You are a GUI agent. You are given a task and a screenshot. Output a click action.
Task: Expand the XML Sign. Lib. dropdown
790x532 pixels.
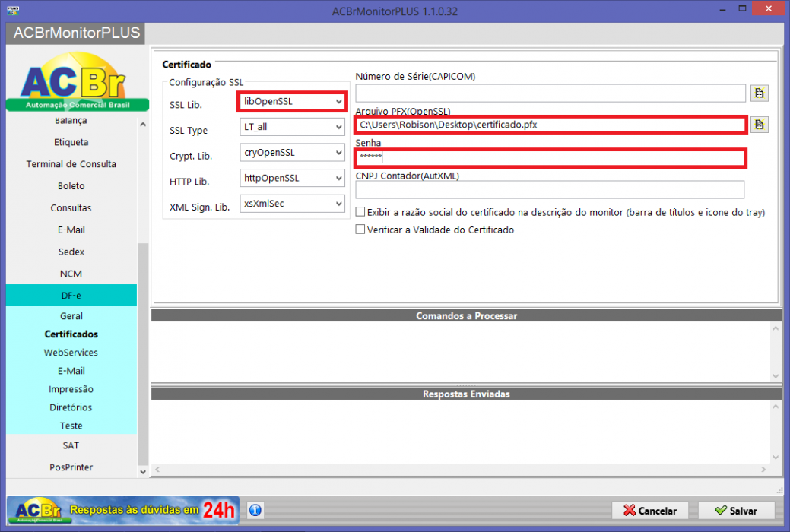tap(292, 204)
